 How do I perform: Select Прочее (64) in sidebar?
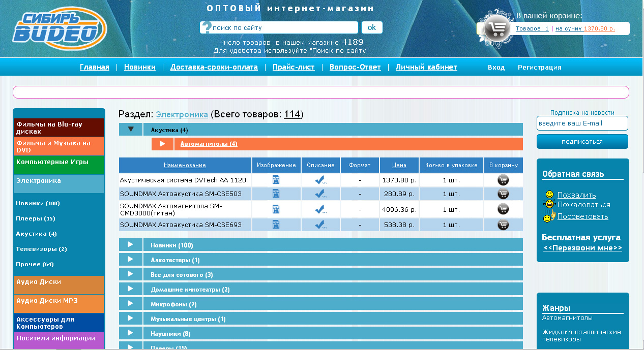click(x=35, y=264)
